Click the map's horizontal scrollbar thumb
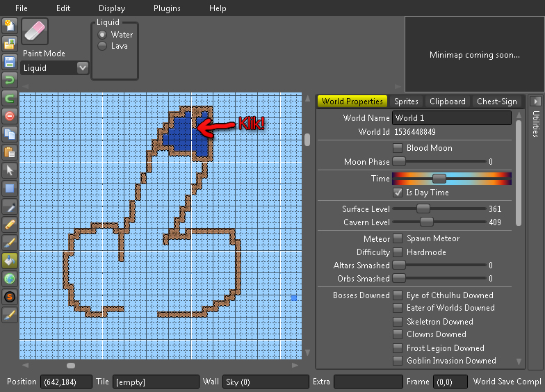This screenshot has width=545, height=392. [x=71, y=366]
